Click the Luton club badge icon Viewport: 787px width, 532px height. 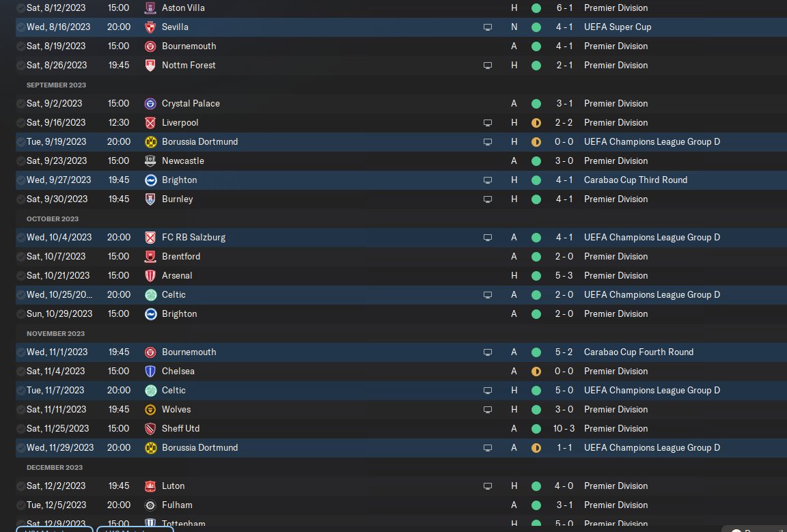[x=150, y=486]
